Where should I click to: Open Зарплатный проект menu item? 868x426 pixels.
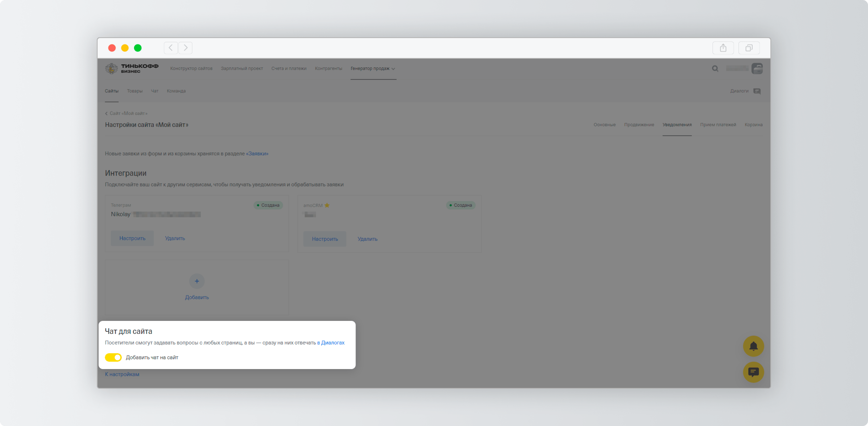point(241,68)
